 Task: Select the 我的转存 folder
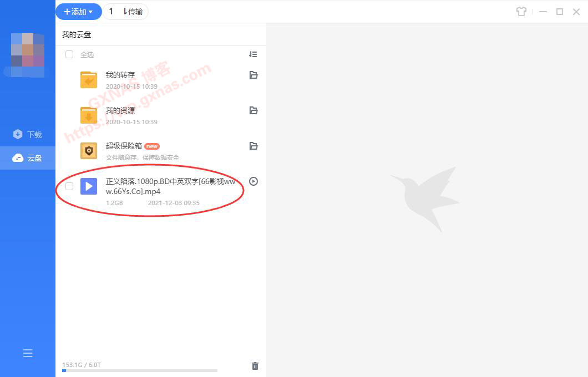(x=120, y=75)
